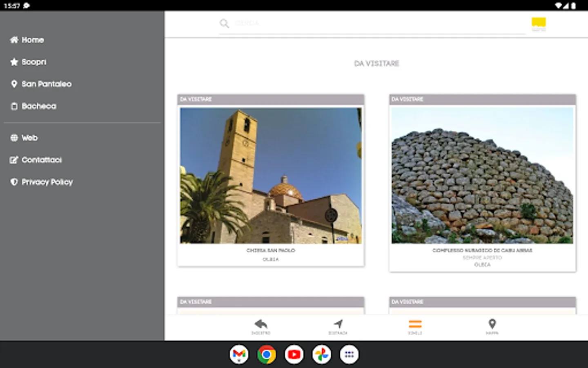588x368 pixels.
Task: Click the house icon beside Home
Action: 14,40
